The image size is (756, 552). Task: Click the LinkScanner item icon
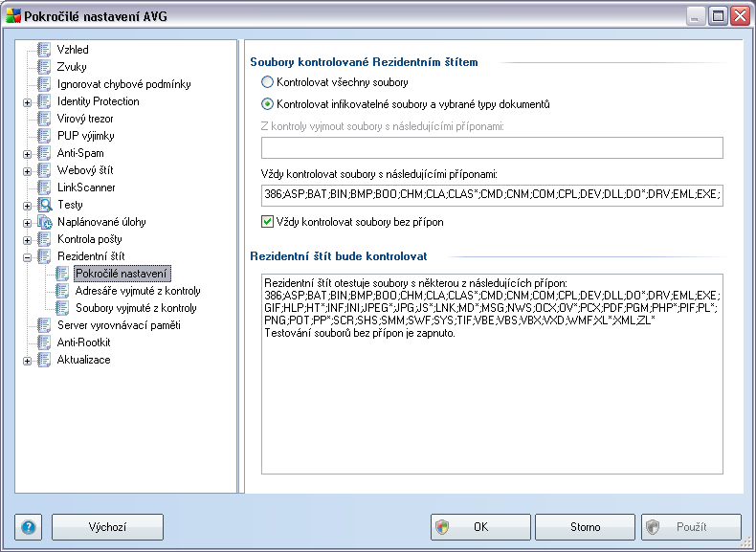(x=44, y=188)
